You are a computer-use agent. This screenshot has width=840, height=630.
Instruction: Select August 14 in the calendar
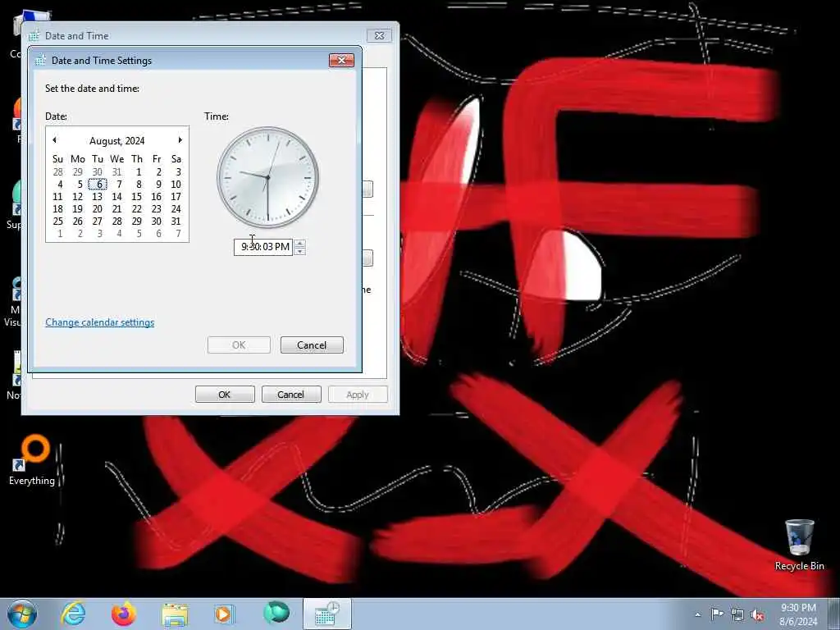[116, 197]
